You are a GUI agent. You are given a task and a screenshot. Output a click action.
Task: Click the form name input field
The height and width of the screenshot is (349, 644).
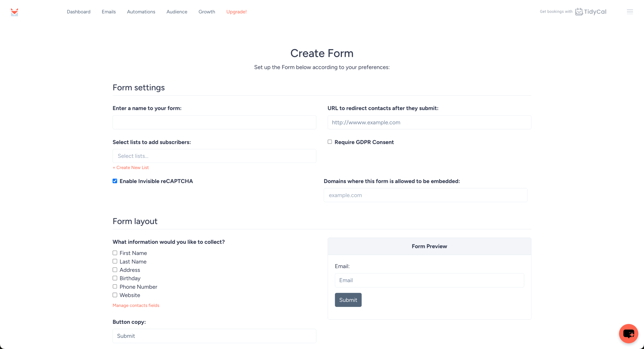pos(214,122)
